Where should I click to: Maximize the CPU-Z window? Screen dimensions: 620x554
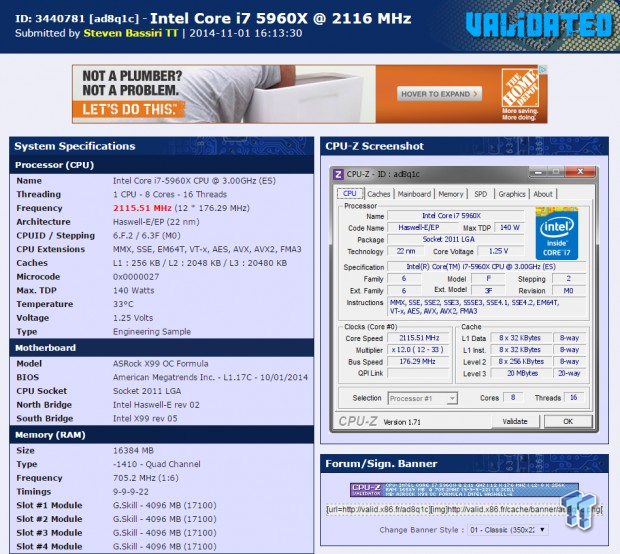pyautogui.click(x=556, y=172)
